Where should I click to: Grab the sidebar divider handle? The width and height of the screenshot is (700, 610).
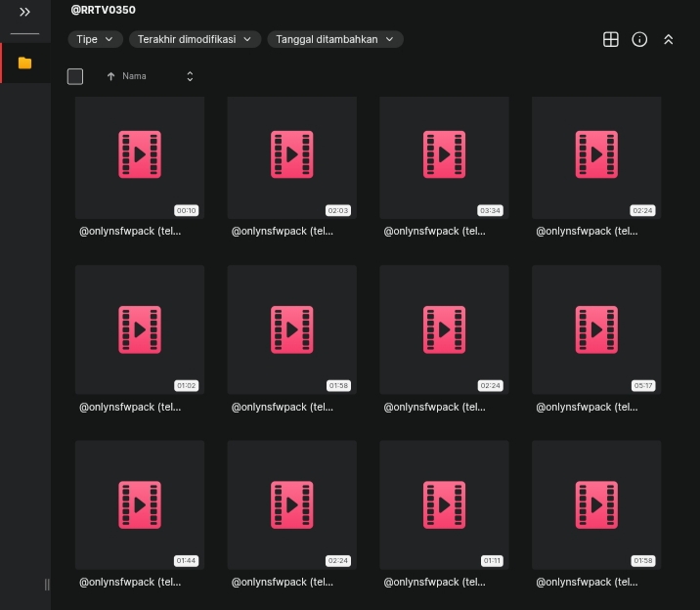tap(47, 585)
